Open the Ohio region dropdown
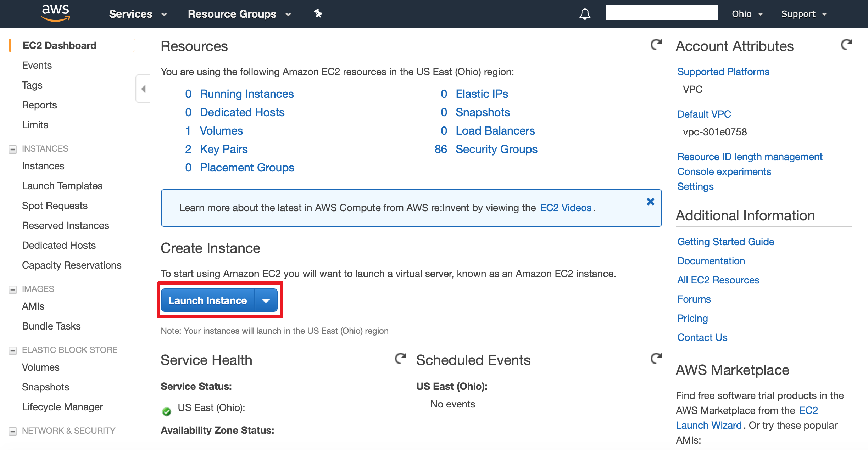The height and width of the screenshot is (450, 868). pos(747,14)
